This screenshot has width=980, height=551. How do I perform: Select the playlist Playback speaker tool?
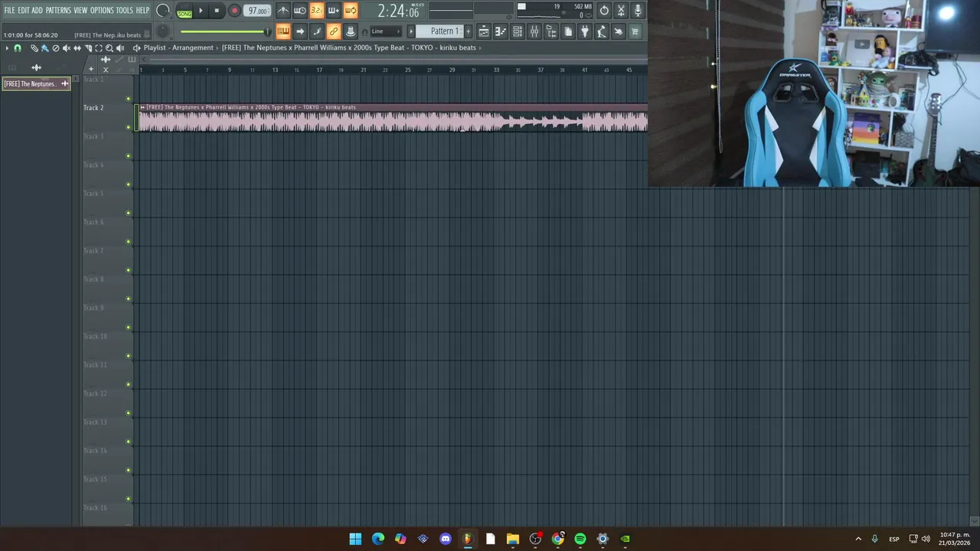[x=120, y=48]
